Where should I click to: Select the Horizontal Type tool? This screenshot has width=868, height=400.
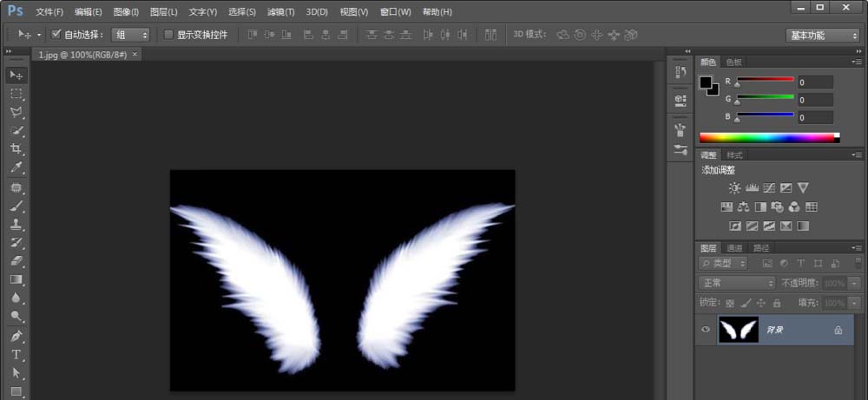click(16, 355)
